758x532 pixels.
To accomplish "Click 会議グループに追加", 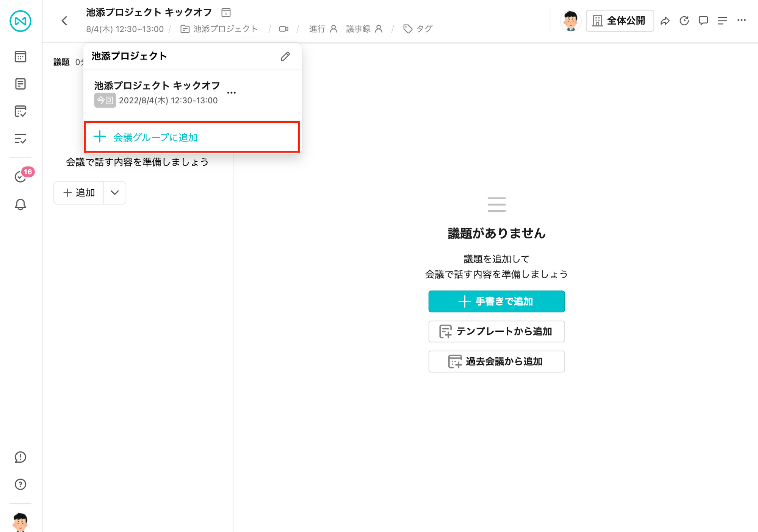I will coord(192,137).
